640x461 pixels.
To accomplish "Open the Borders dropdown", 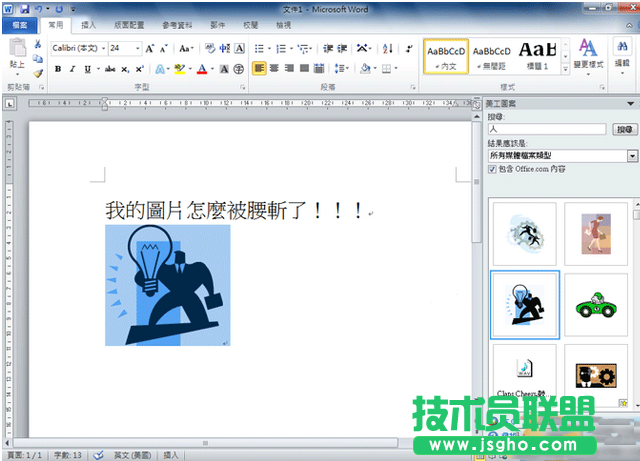I will (395, 68).
